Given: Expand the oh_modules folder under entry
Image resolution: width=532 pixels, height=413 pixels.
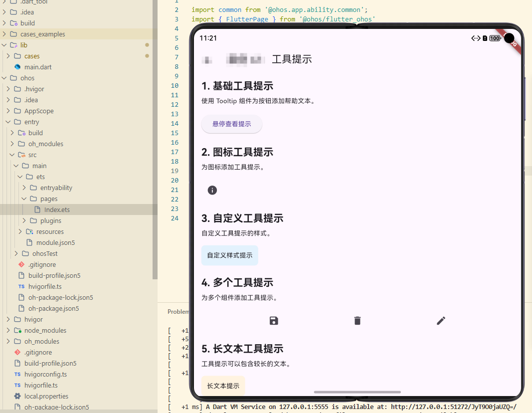Looking at the screenshot, I should coord(12,144).
